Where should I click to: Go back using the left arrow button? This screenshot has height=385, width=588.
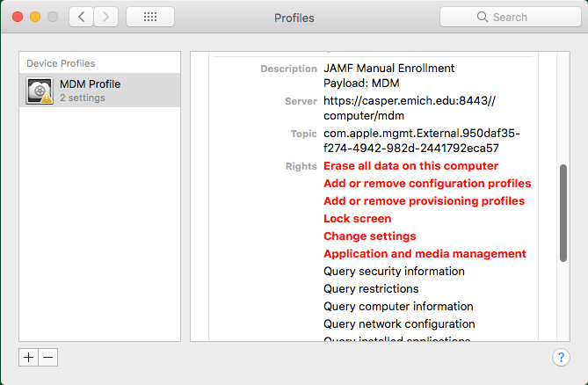tap(81, 17)
